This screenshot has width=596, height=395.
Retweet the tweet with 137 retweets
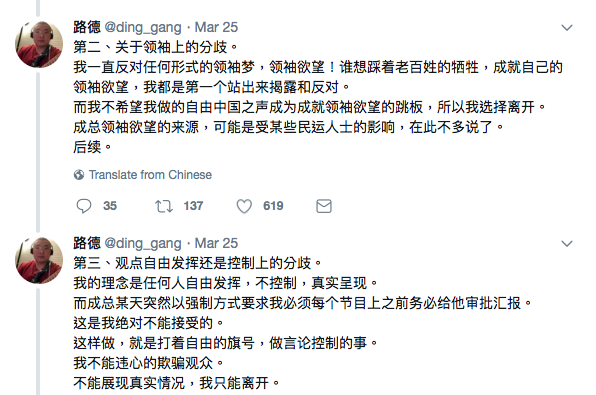click(164, 206)
